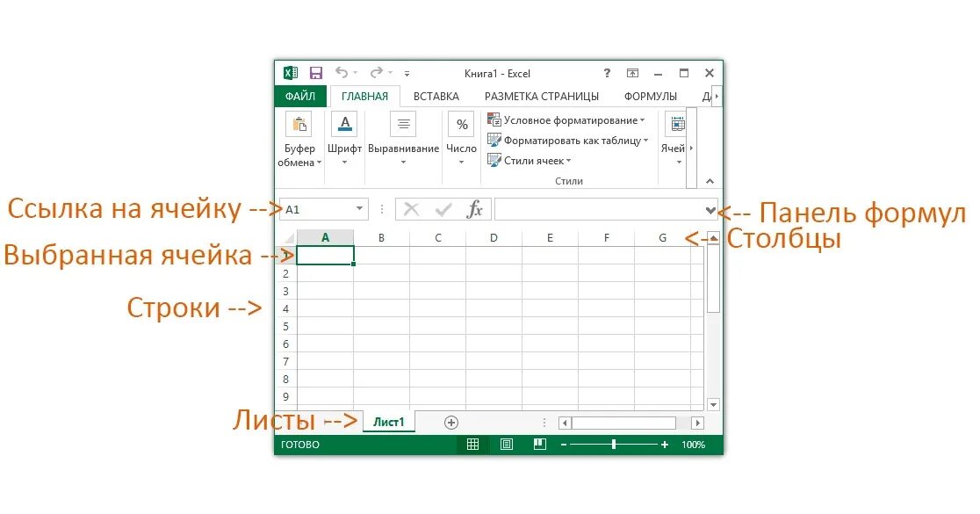Open Стили ячеек dropdown
Viewport: 980px width, 514px height.
[530, 161]
